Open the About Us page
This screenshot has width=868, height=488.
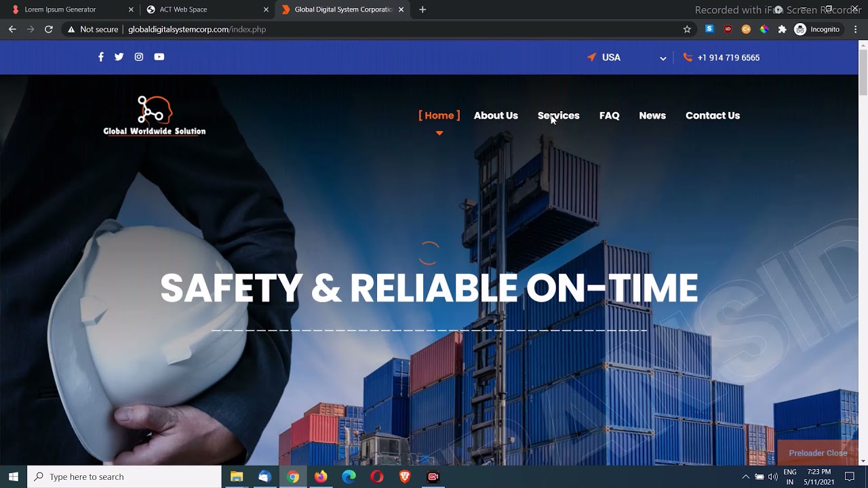(x=496, y=115)
